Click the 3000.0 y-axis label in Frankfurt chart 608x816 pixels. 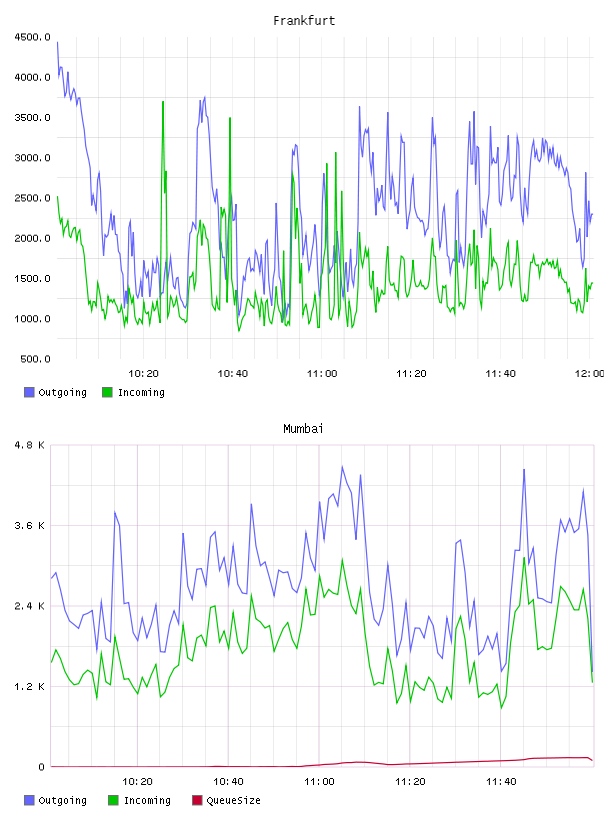tap(32, 158)
